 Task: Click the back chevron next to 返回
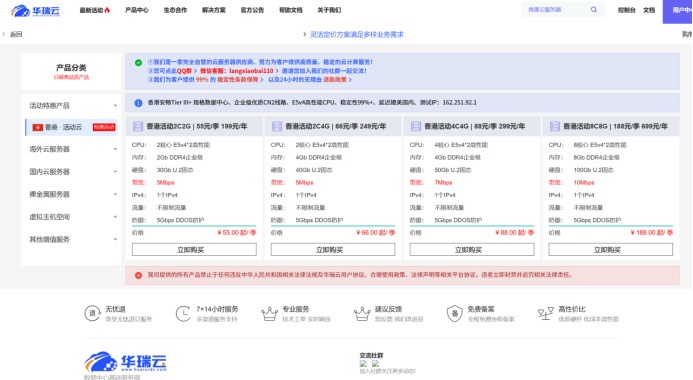[x=4, y=34]
